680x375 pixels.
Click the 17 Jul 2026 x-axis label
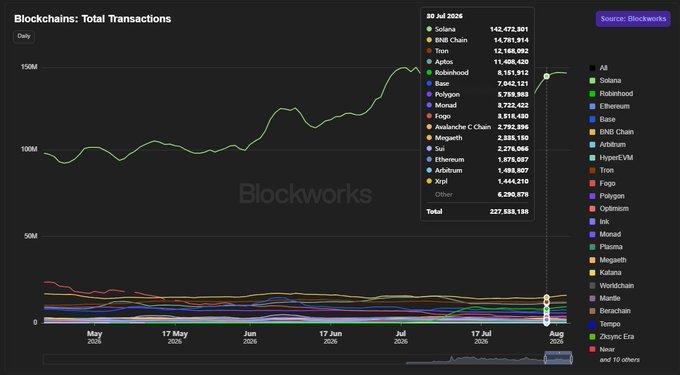tap(481, 337)
